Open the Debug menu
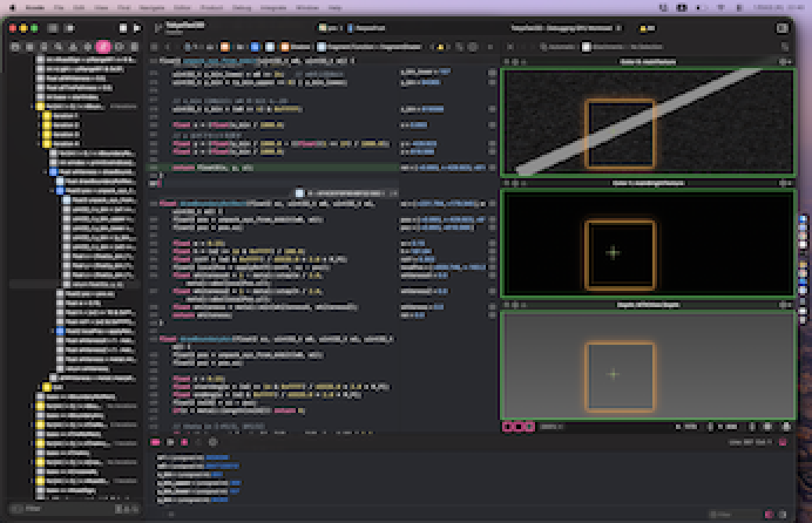The height and width of the screenshot is (523, 812). click(241, 7)
